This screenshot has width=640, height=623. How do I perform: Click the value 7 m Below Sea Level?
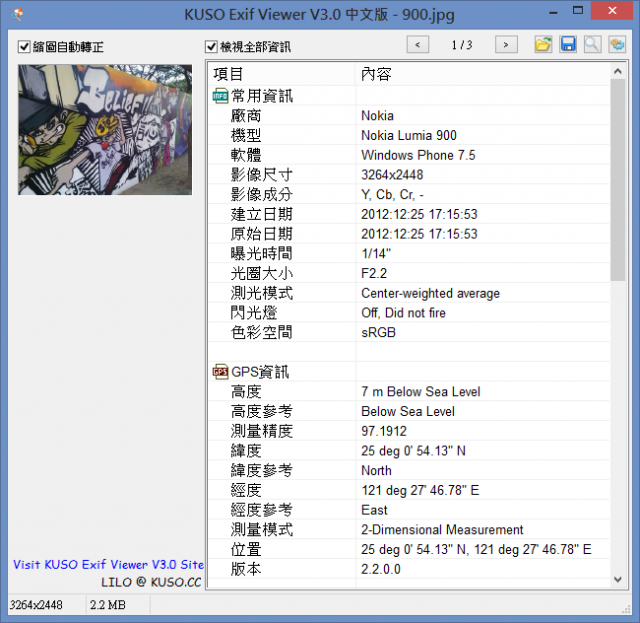click(420, 392)
